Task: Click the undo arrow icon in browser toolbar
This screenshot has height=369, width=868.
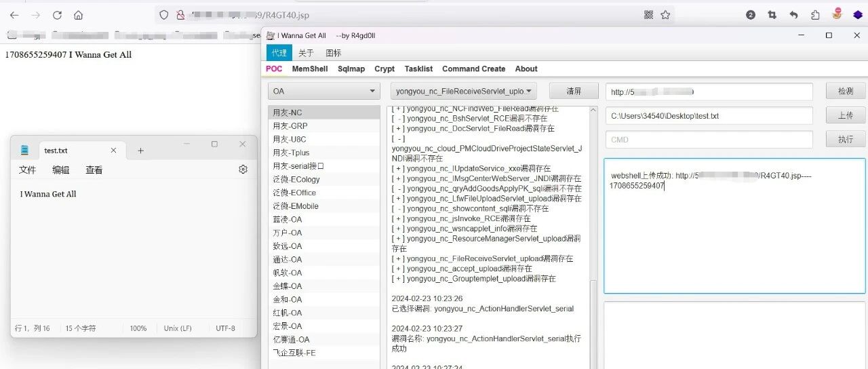Action: (793, 15)
